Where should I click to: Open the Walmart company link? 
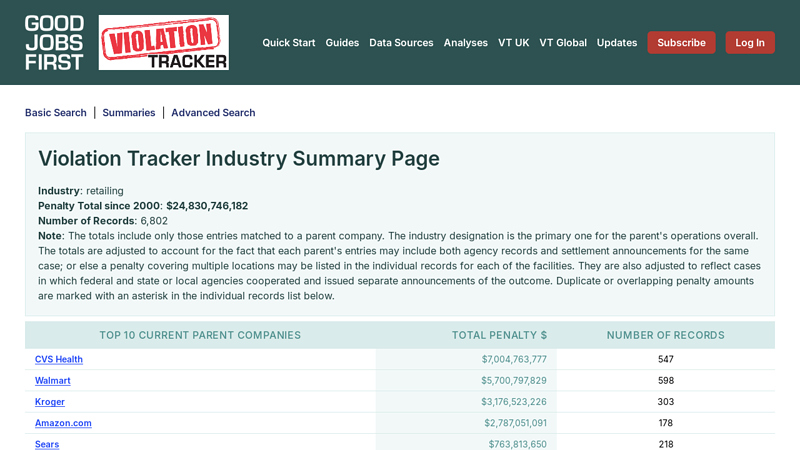pyautogui.click(x=53, y=381)
